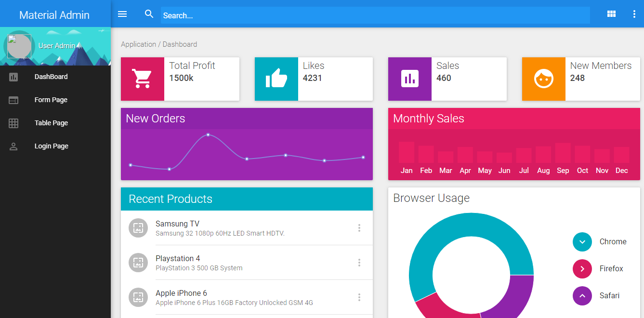
Task: Click the Browser Usage heading
Action: coord(432,198)
